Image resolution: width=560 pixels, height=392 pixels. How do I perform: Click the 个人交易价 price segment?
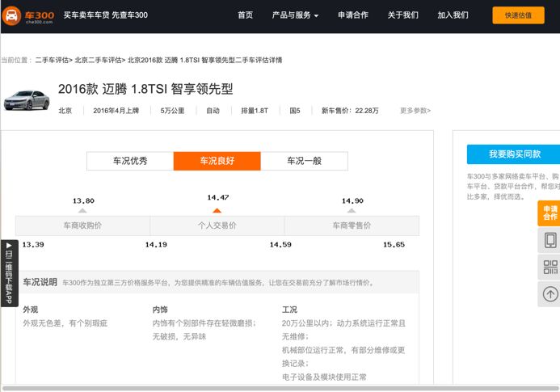click(217, 226)
